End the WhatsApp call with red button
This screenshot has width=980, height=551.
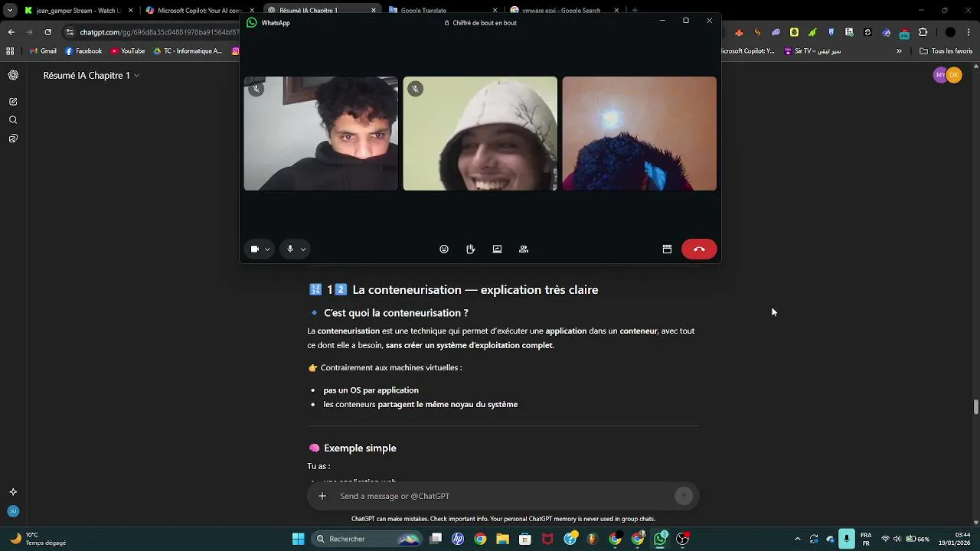click(699, 249)
